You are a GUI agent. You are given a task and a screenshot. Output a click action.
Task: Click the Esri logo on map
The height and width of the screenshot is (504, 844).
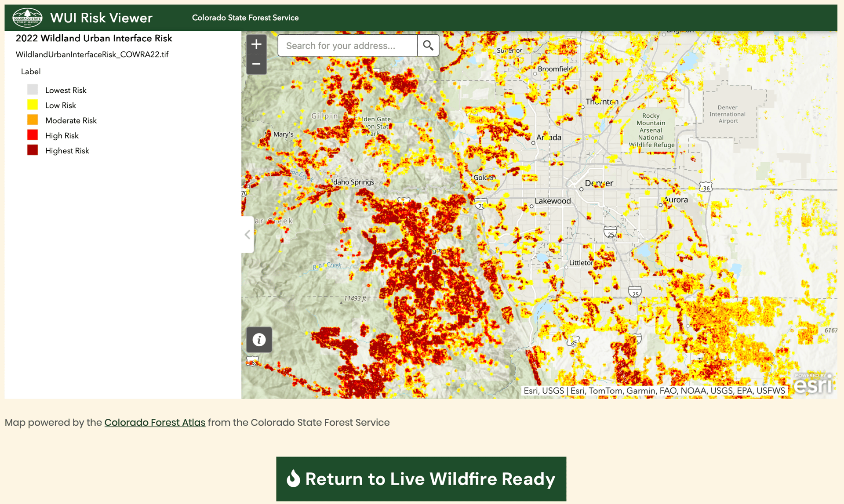tap(813, 384)
